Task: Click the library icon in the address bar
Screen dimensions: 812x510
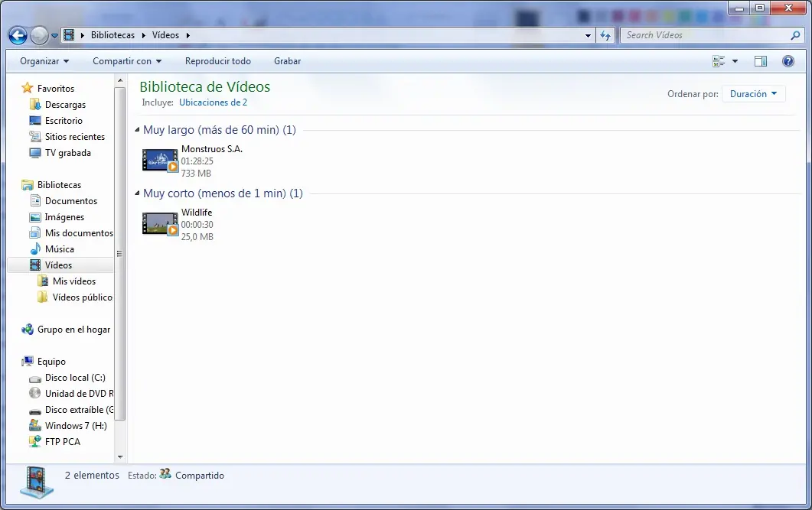Action: [x=69, y=35]
